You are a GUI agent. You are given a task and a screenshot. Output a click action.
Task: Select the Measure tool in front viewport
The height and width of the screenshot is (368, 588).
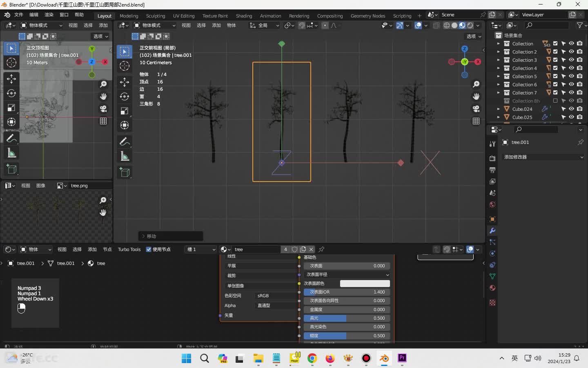(125, 156)
